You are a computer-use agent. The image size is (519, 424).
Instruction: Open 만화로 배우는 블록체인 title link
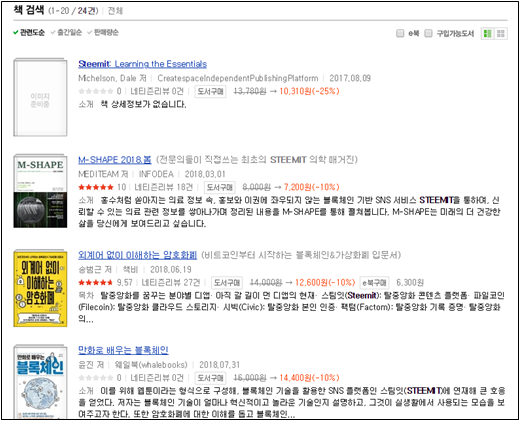123,350
